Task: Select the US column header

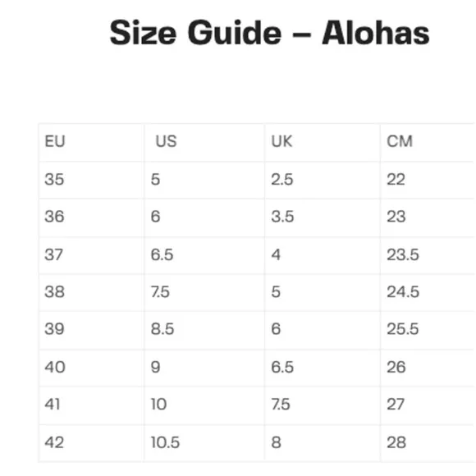Action: click(x=204, y=142)
